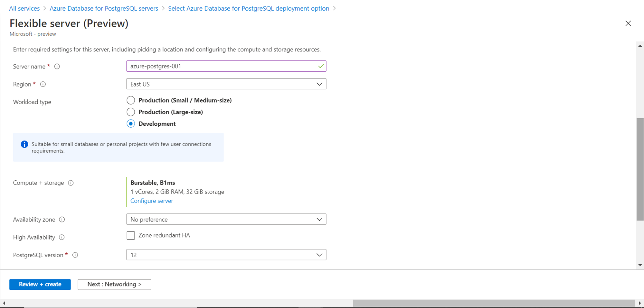Click the PostgreSQL version info icon

75,255
